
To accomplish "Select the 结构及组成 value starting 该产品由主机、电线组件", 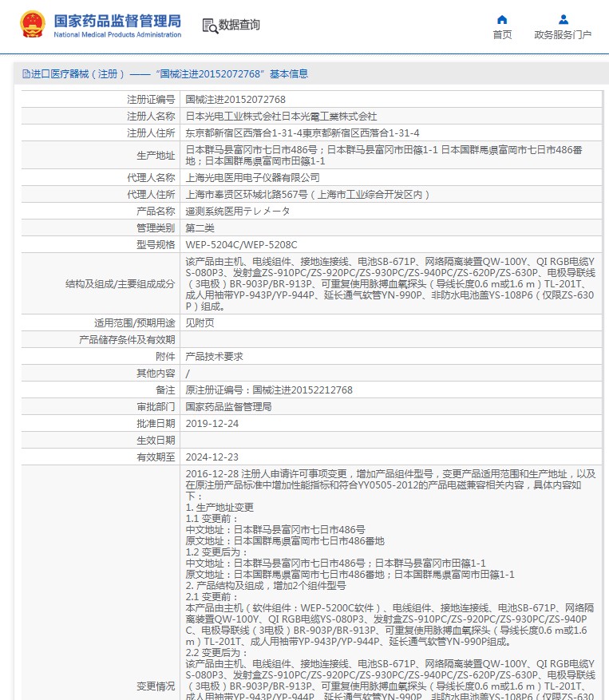I will tap(390, 284).
